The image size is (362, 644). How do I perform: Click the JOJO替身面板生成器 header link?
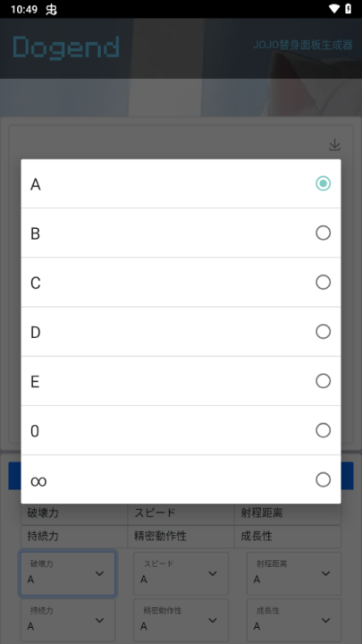pyautogui.click(x=303, y=45)
